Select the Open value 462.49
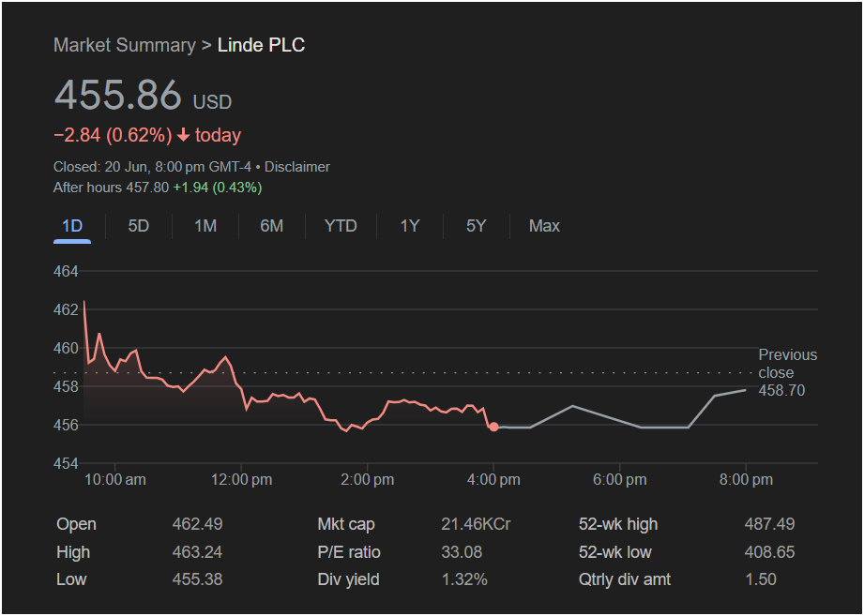The width and height of the screenshot is (864, 616). tap(197, 524)
